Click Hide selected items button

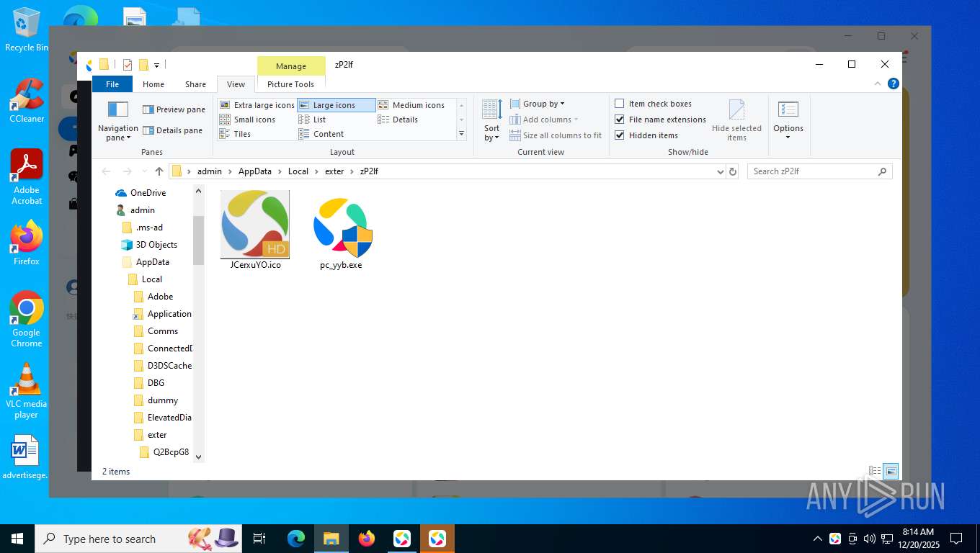736,121
